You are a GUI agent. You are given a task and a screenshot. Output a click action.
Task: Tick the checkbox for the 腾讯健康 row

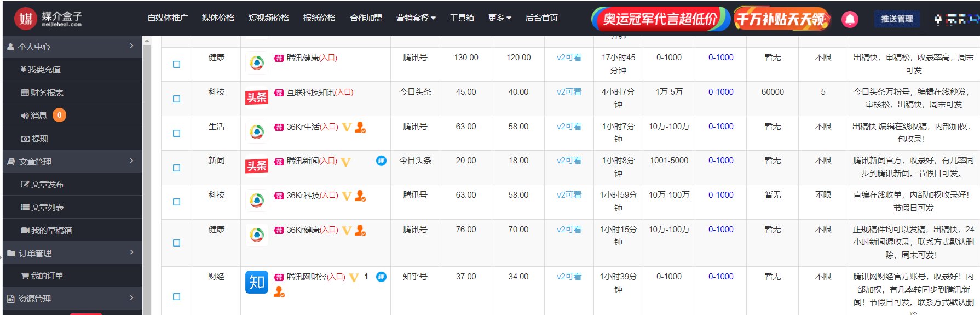pos(176,65)
